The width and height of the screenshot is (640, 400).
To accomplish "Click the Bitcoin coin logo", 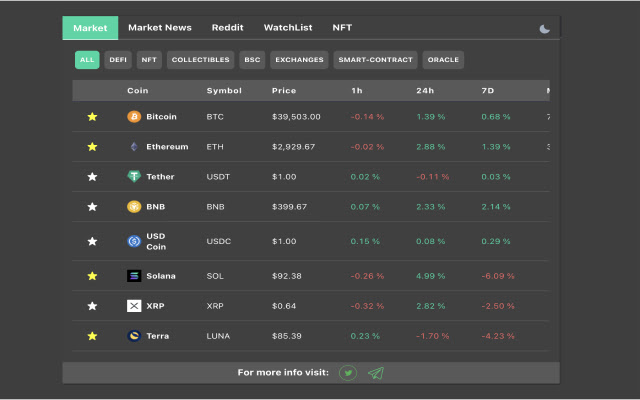I will coord(134,117).
